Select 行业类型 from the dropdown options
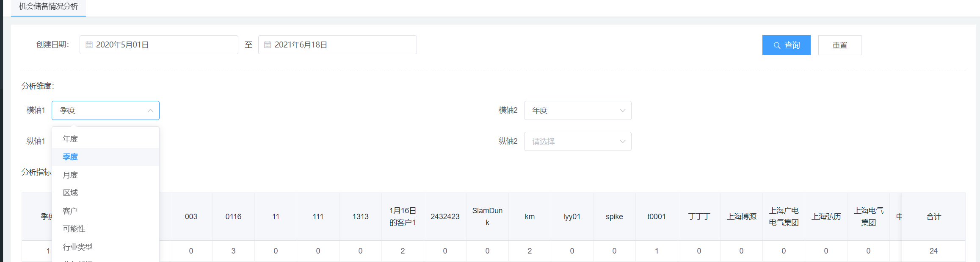 tap(77, 247)
